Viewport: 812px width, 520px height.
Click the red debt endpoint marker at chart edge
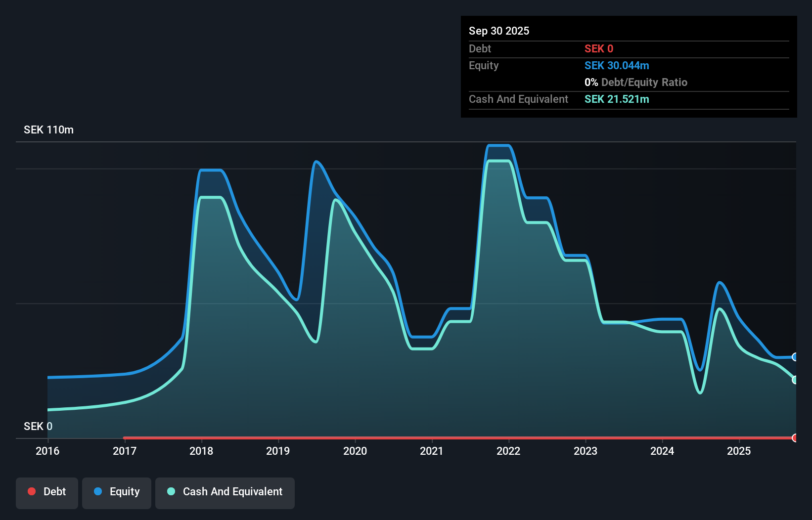(795, 438)
